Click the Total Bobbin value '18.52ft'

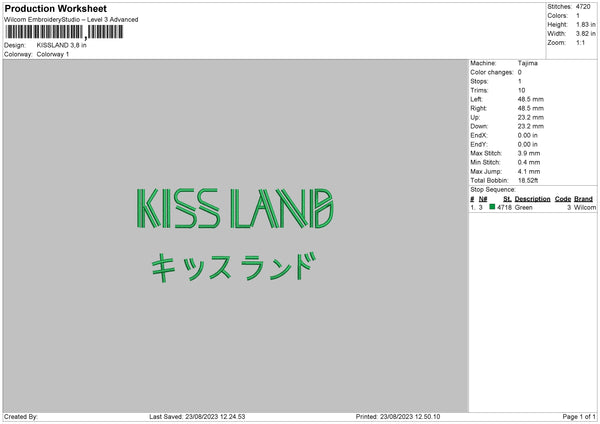click(528, 181)
